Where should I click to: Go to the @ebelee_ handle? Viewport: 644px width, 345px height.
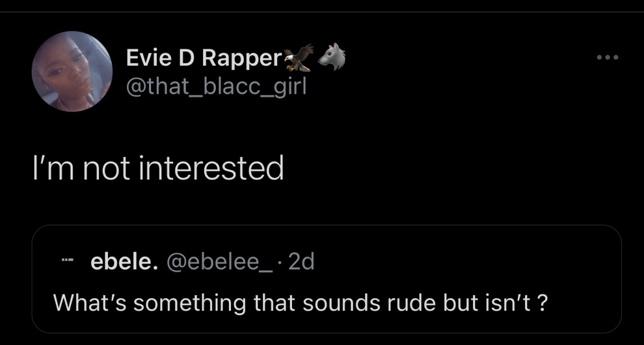point(221,261)
